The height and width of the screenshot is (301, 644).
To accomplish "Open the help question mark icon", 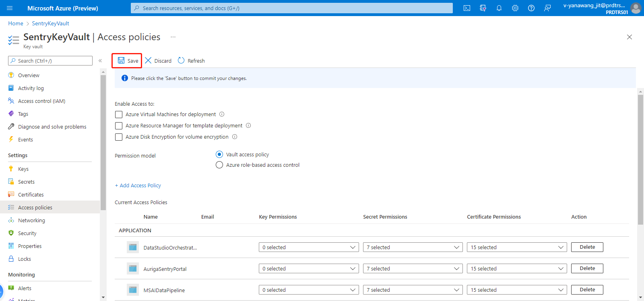I will (x=531, y=8).
